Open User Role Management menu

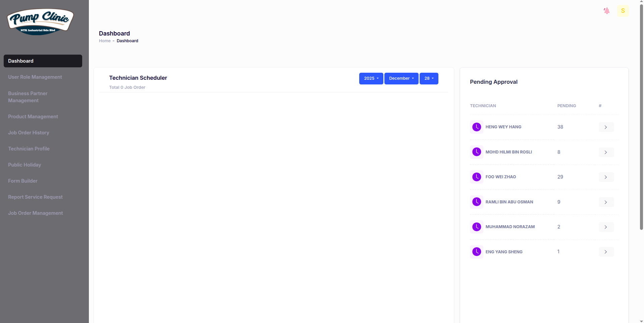tap(43, 77)
